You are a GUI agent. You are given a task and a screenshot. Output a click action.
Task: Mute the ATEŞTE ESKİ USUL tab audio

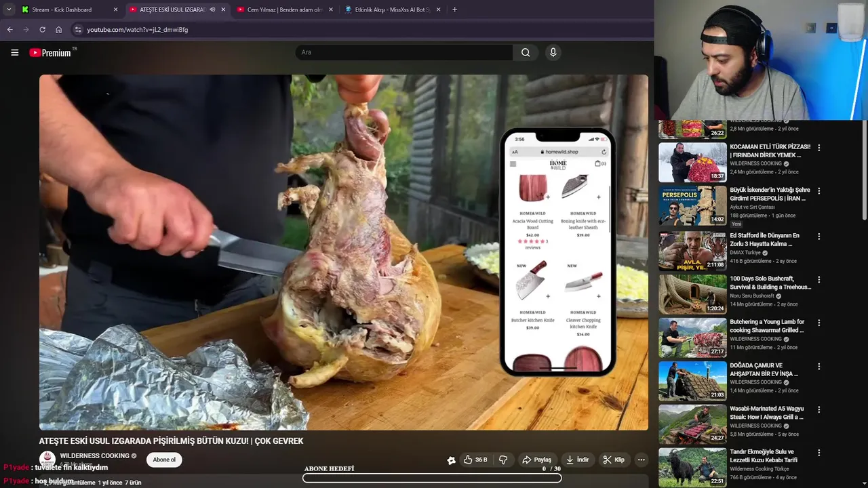212,9
